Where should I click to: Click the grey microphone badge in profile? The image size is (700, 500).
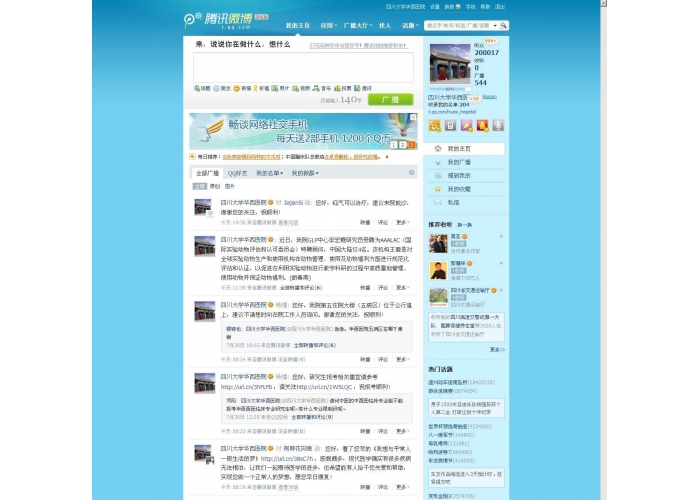tap(498, 125)
